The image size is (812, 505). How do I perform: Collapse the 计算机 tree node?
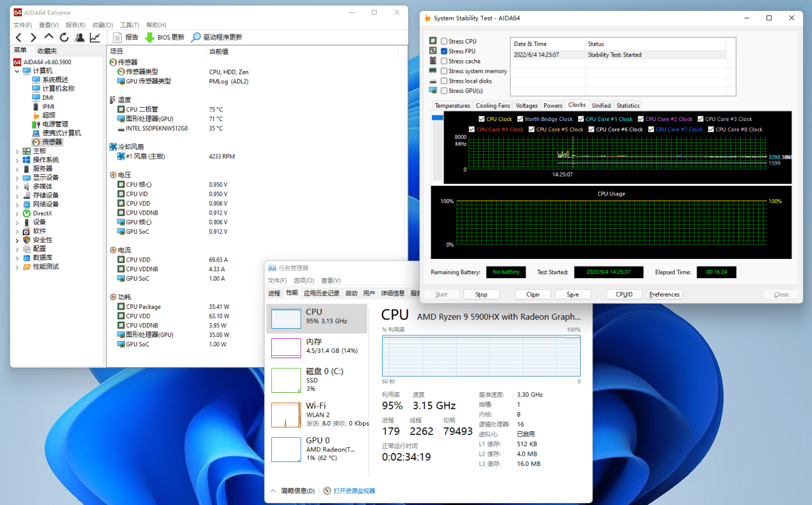pyautogui.click(x=17, y=70)
